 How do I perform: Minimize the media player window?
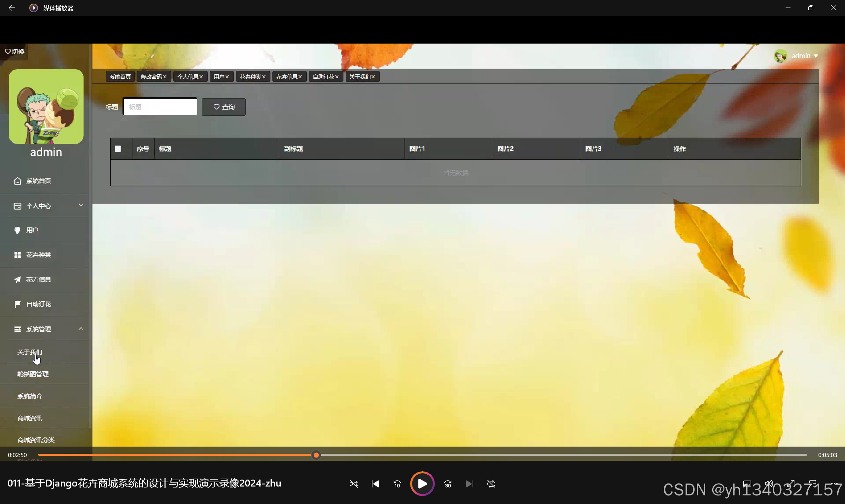point(788,8)
